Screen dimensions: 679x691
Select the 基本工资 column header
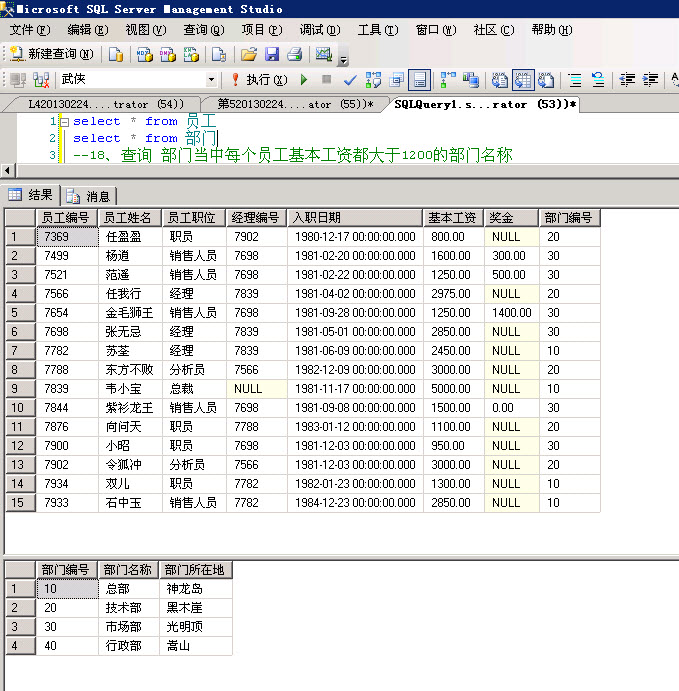(x=453, y=217)
